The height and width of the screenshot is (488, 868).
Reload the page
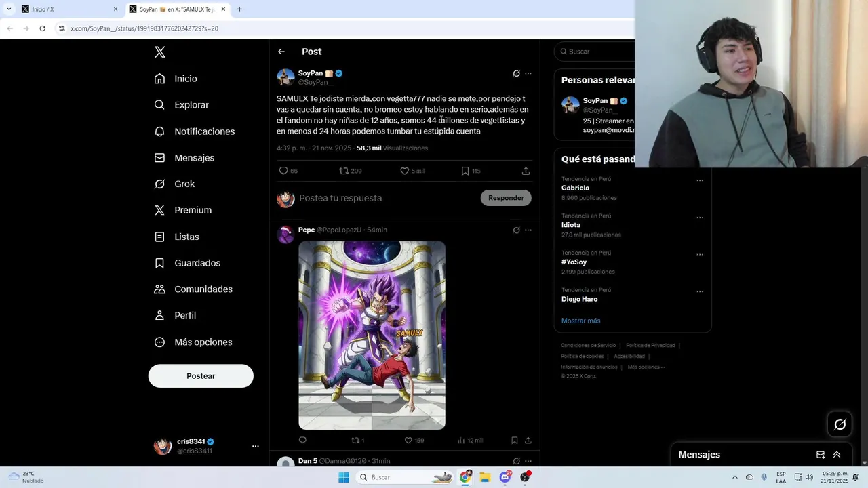point(42,28)
